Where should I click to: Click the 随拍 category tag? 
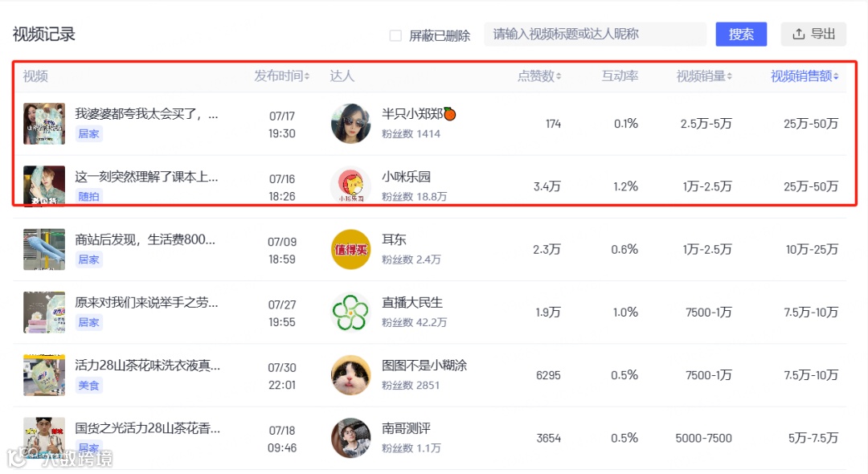pyautogui.click(x=88, y=197)
